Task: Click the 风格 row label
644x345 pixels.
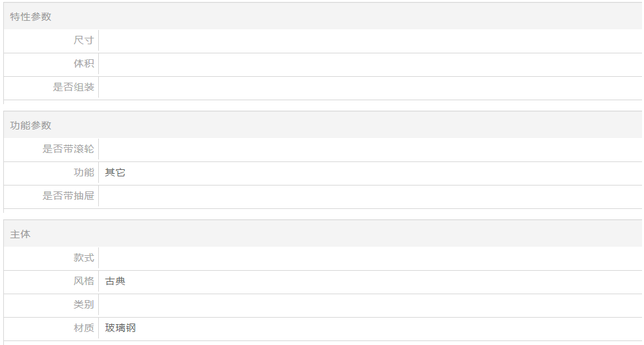Action: point(84,281)
